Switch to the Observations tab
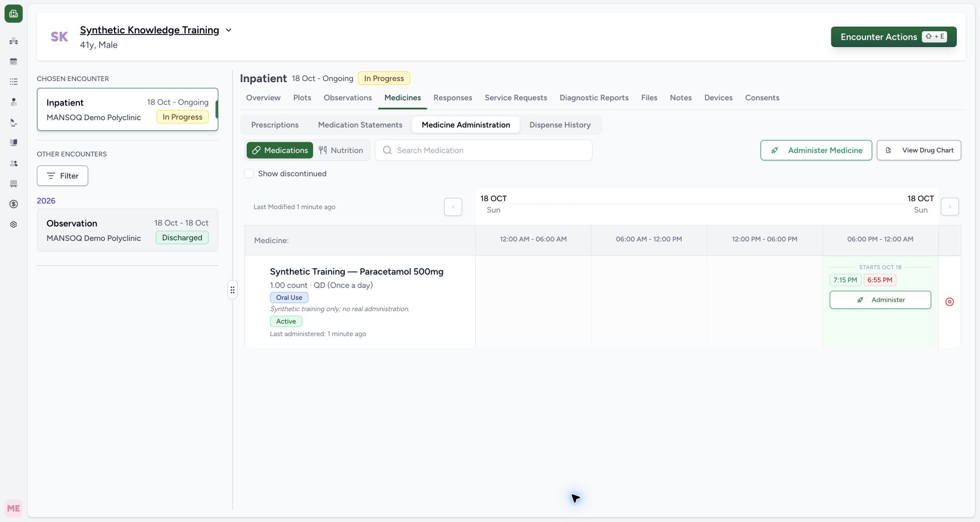This screenshot has height=522, width=980. coord(348,97)
